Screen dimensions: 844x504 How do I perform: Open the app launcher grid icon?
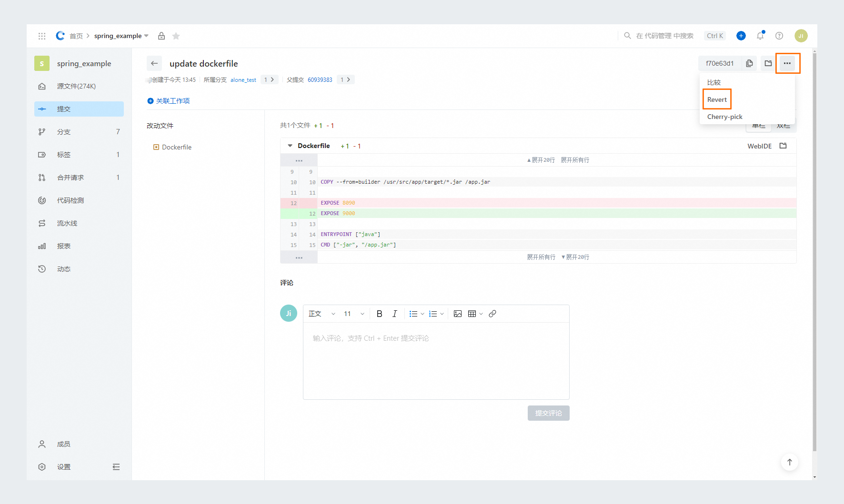click(42, 36)
